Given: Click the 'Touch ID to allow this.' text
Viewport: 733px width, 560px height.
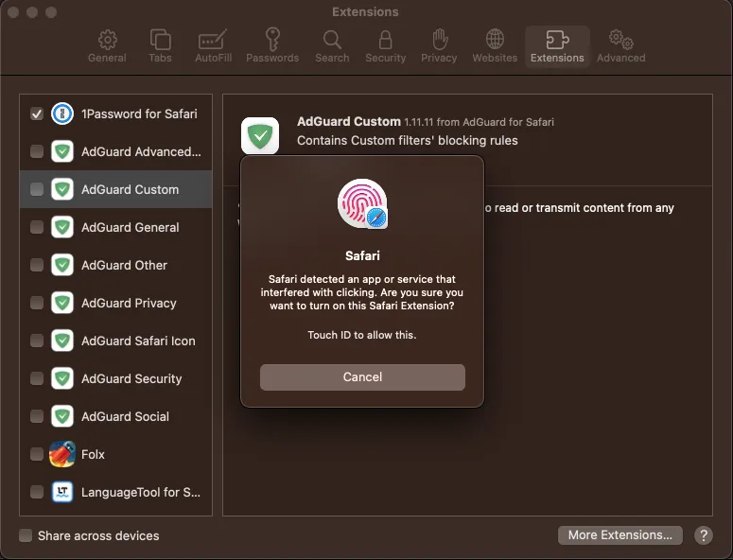Looking at the screenshot, I should pos(362,335).
